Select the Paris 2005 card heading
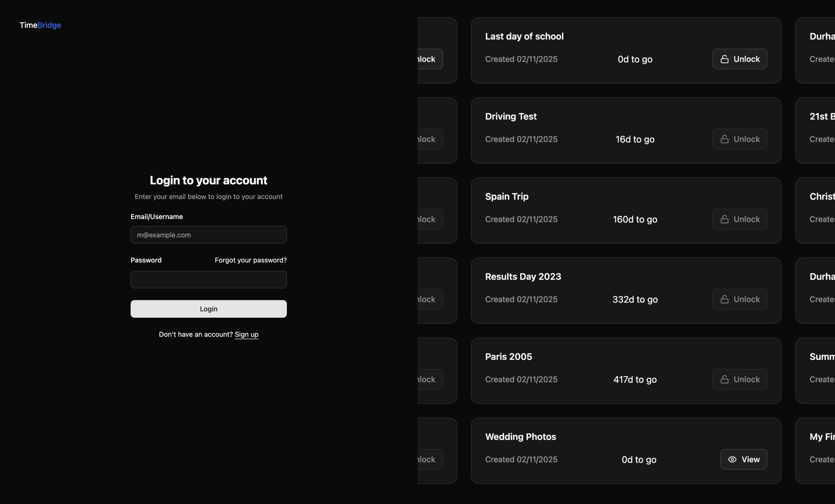Screen dimensions: 835x504 [x=508, y=357]
